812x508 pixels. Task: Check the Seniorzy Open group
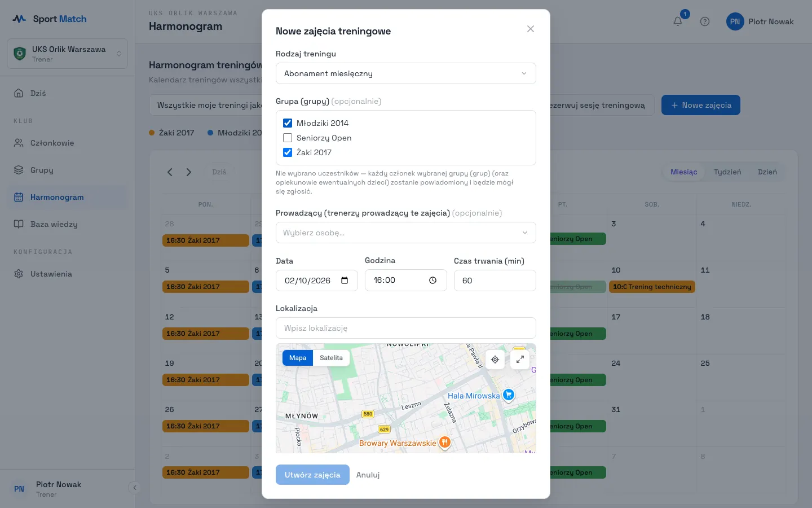click(288, 138)
